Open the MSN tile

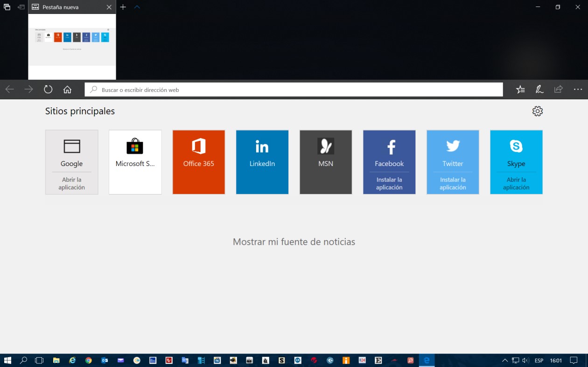[x=326, y=162]
